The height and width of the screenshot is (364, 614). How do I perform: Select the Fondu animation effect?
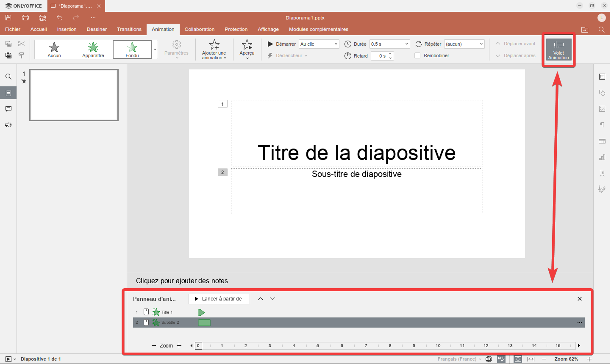point(132,50)
